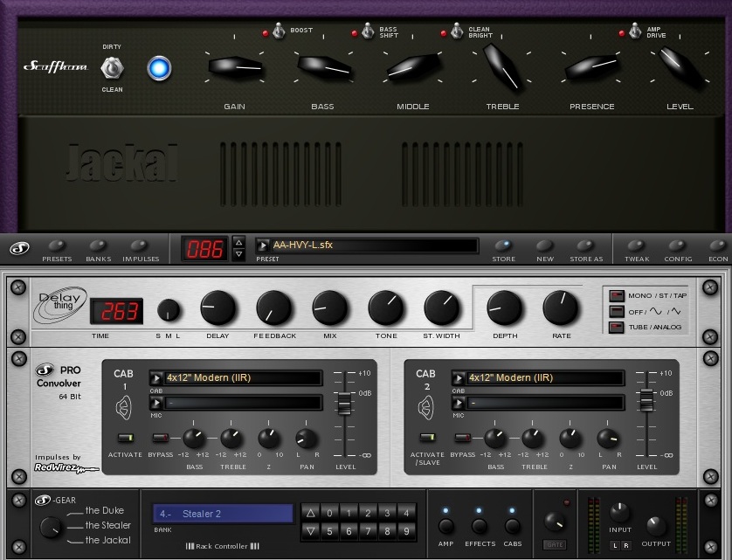Toggle the Amp Drive switch
Viewport: 732px width, 560px height.
(x=635, y=31)
